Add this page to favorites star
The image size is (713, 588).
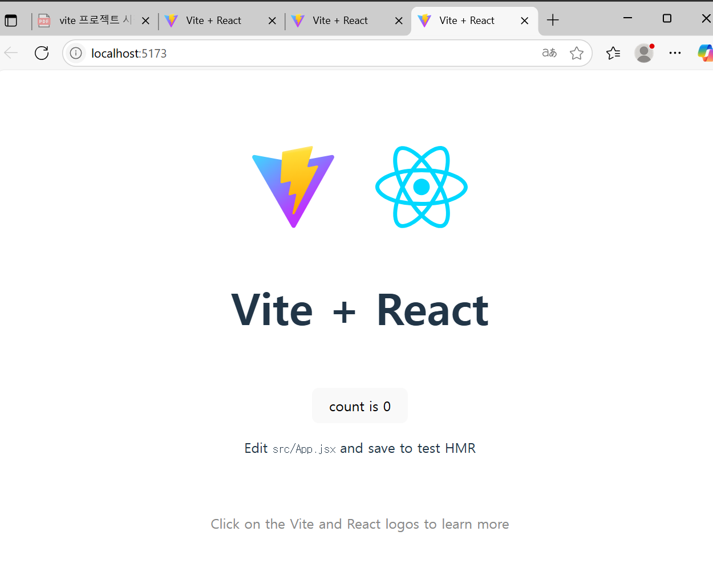coord(577,53)
